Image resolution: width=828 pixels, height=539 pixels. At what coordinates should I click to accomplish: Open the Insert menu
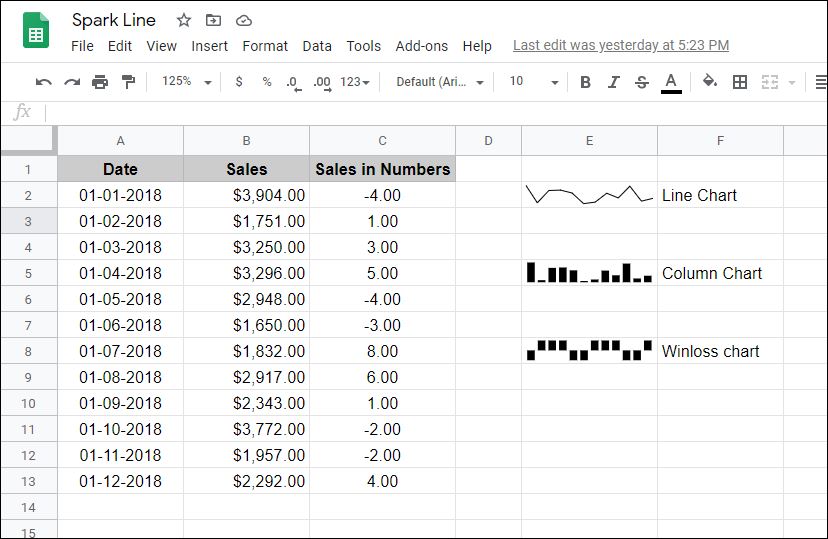click(x=210, y=46)
